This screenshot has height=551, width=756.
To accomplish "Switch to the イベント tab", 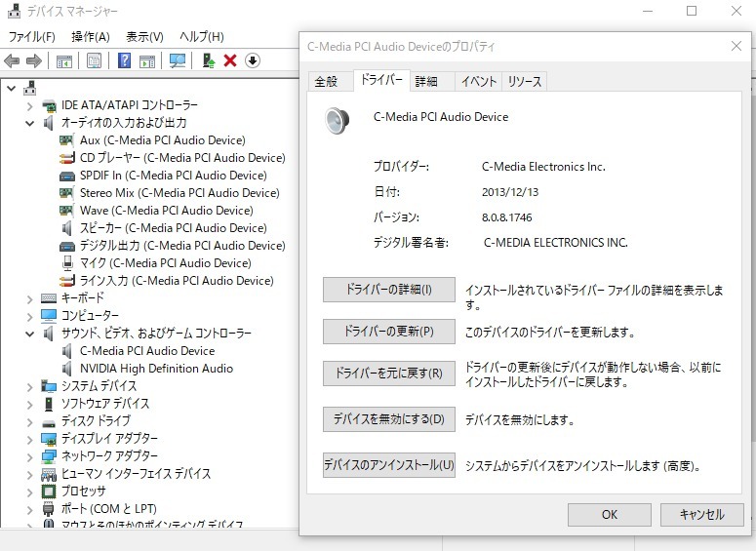I will [x=479, y=82].
